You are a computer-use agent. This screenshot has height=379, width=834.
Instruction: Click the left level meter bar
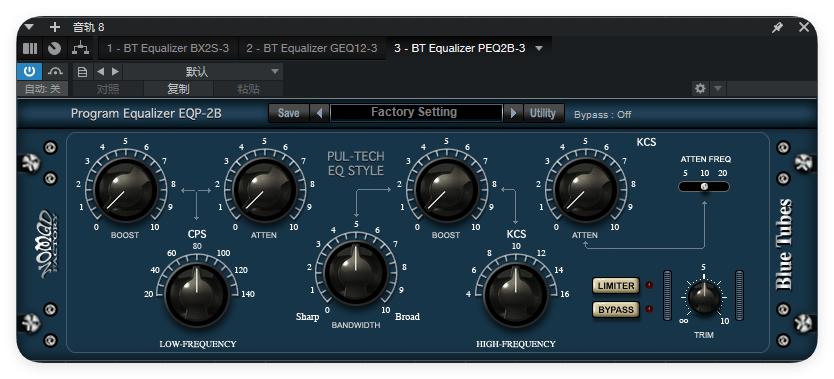668,295
